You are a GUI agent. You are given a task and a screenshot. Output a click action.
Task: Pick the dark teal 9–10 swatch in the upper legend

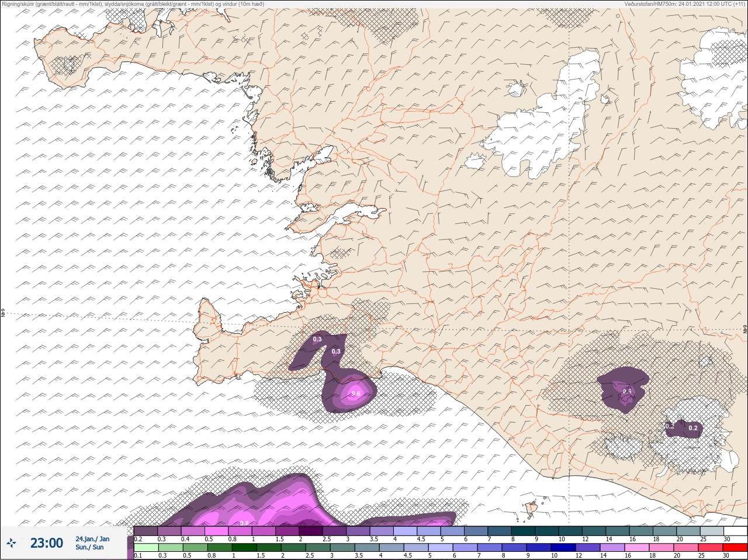pyautogui.click(x=546, y=531)
